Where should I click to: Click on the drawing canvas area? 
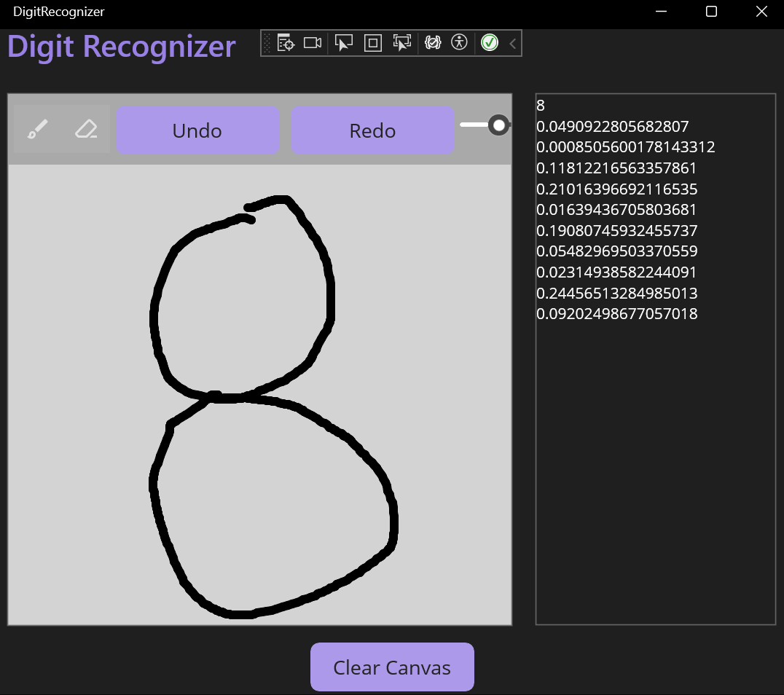click(x=259, y=395)
